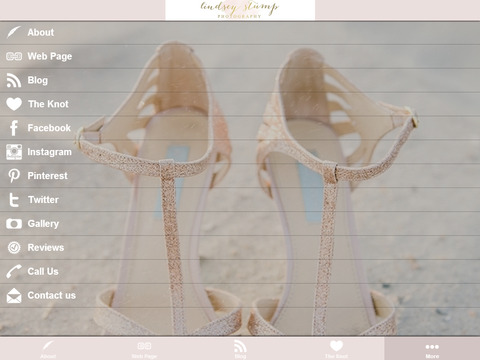This screenshot has width=480, height=360.
Task: Tap the feather icon beside About
Action: pyautogui.click(x=14, y=32)
